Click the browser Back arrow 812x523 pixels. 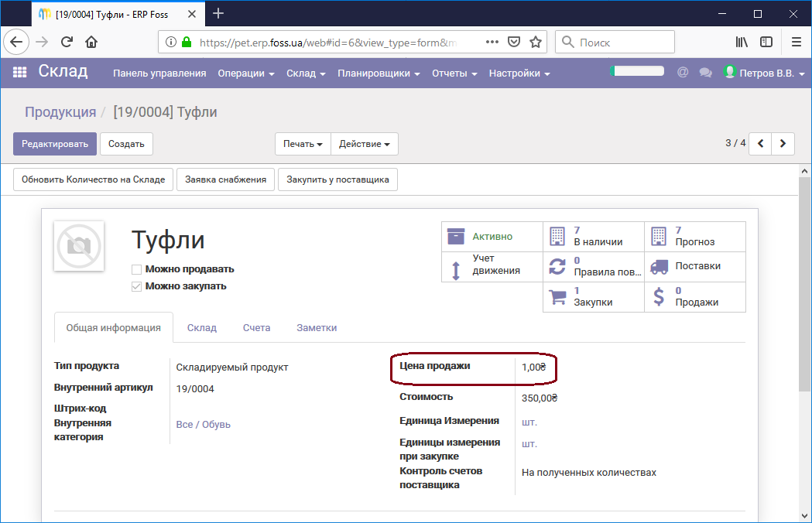tap(16, 42)
